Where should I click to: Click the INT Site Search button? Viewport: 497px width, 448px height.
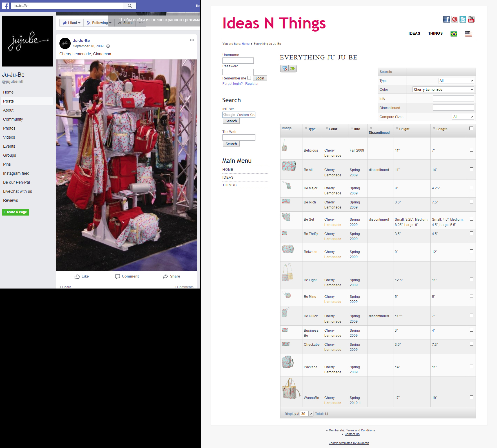(231, 121)
